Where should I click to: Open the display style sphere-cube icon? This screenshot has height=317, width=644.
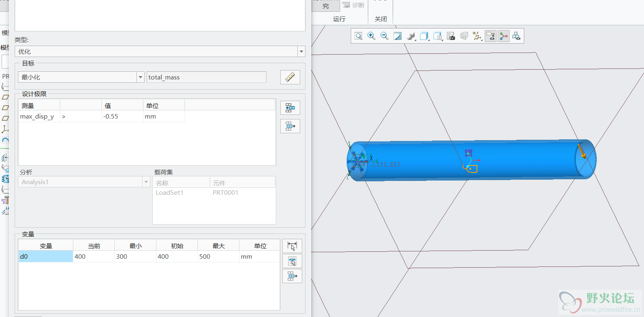click(x=411, y=36)
